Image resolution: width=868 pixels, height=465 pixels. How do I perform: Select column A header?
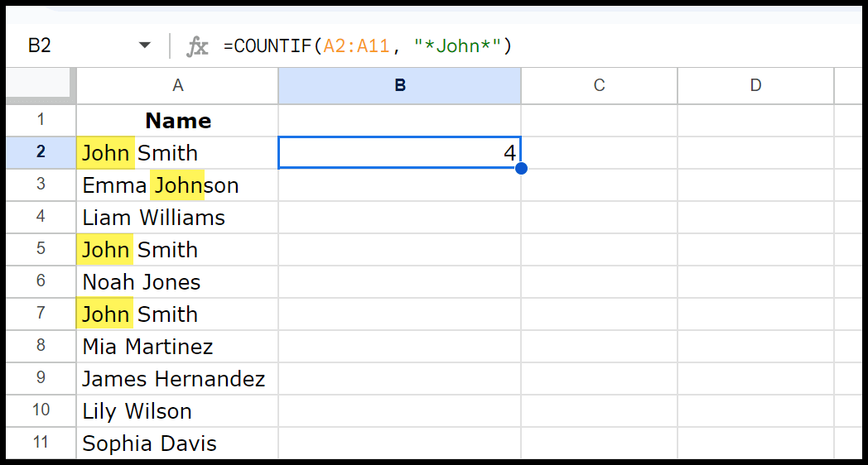177,86
